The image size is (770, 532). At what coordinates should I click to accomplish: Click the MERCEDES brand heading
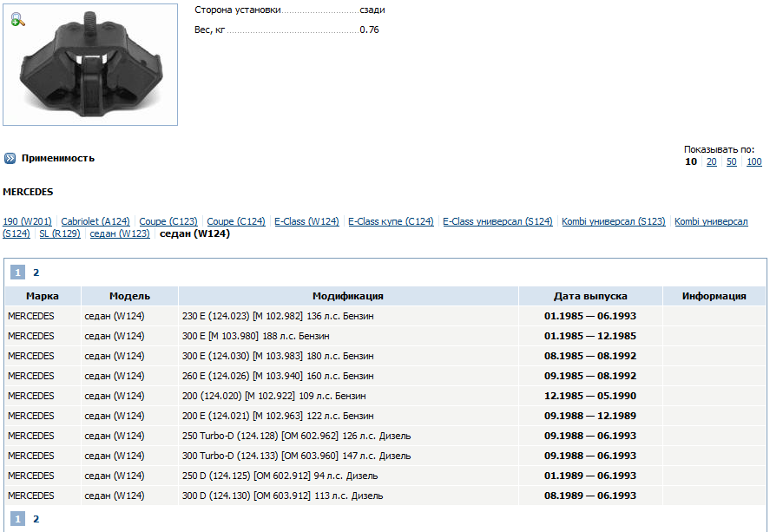click(x=28, y=192)
